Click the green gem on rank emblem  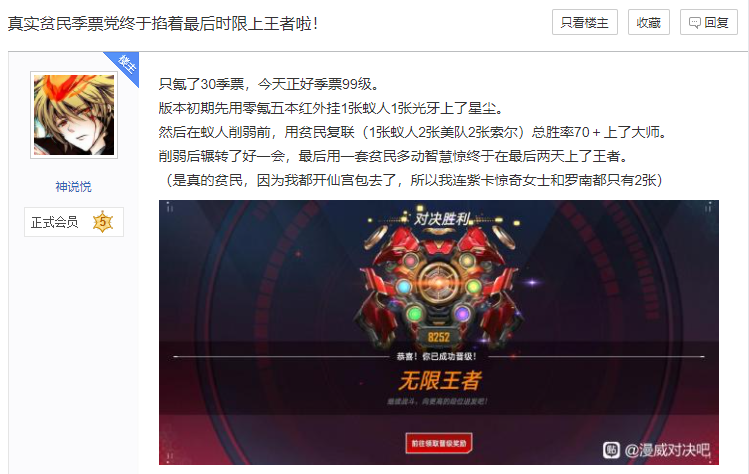(415, 313)
